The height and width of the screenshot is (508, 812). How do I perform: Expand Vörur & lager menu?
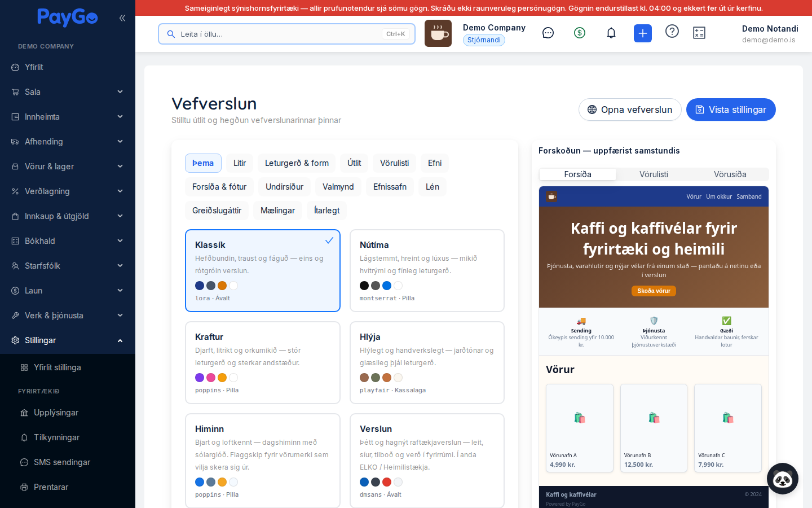tap(68, 167)
